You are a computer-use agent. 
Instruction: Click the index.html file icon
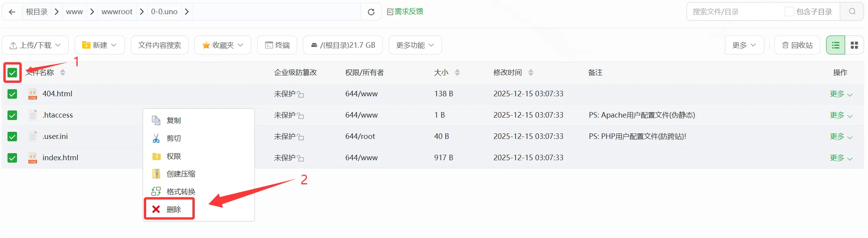[33, 158]
